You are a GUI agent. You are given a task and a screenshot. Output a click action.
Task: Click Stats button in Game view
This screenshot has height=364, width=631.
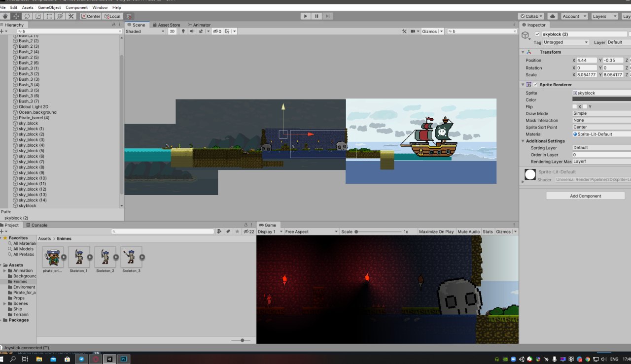[488, 232]
